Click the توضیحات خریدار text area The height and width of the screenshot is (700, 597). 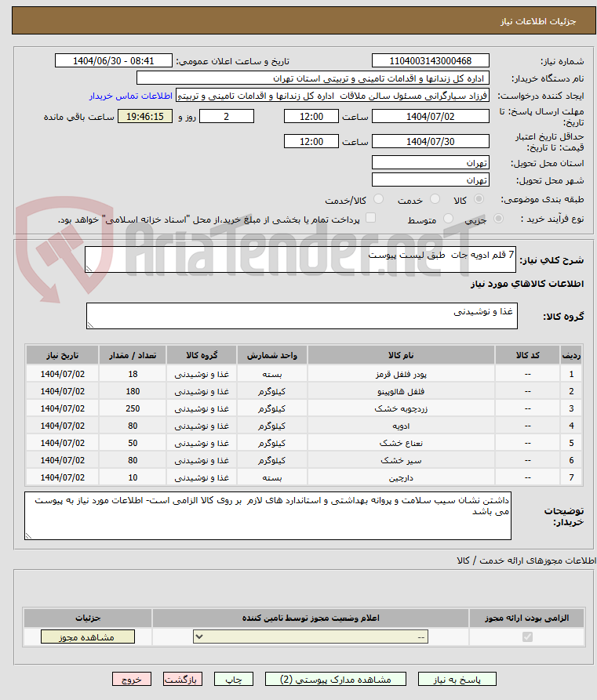tap(268, 516)
